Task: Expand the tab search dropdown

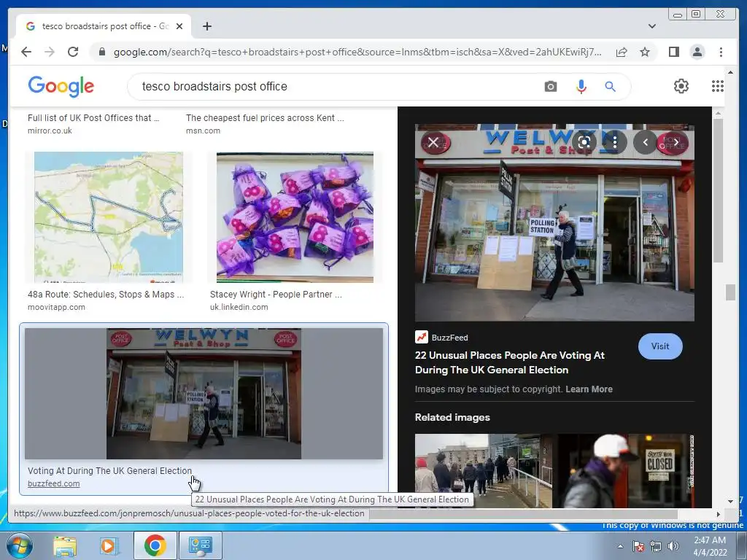Action: [x=652, y=26]
